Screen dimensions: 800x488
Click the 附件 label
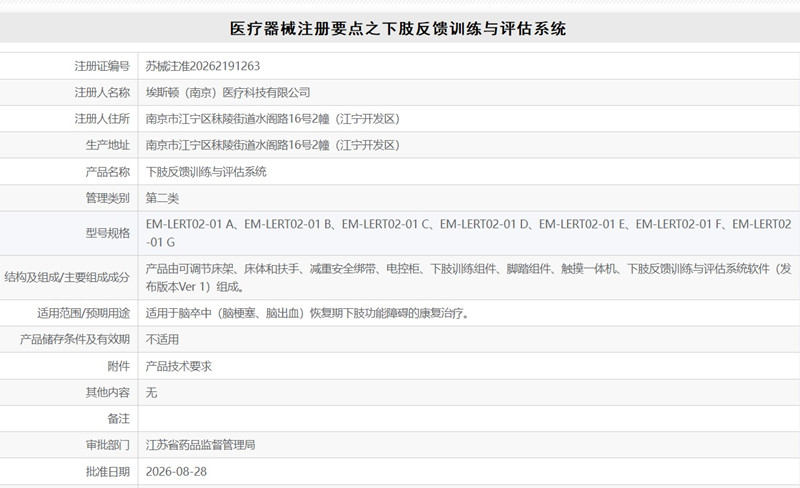pos(118,366)
